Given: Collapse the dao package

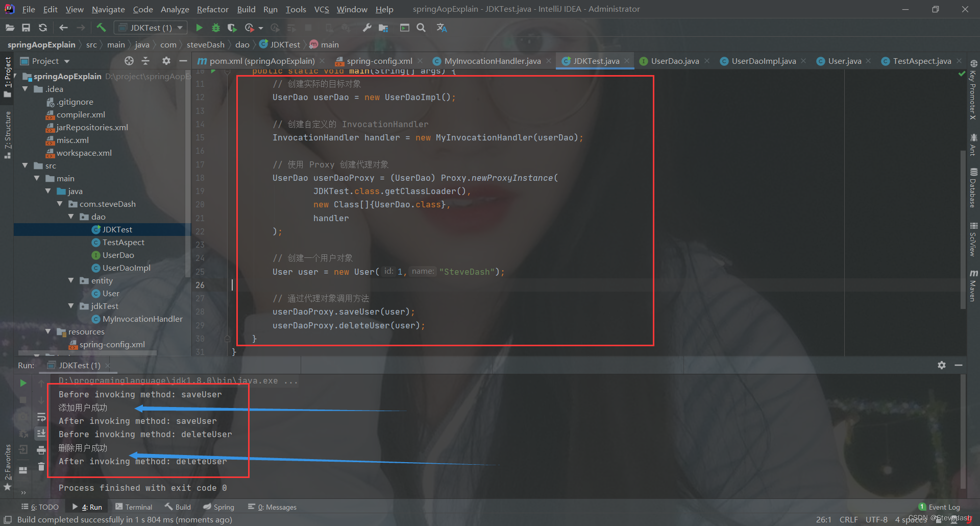Looking at the screenshot, I should tap(71, 217).
